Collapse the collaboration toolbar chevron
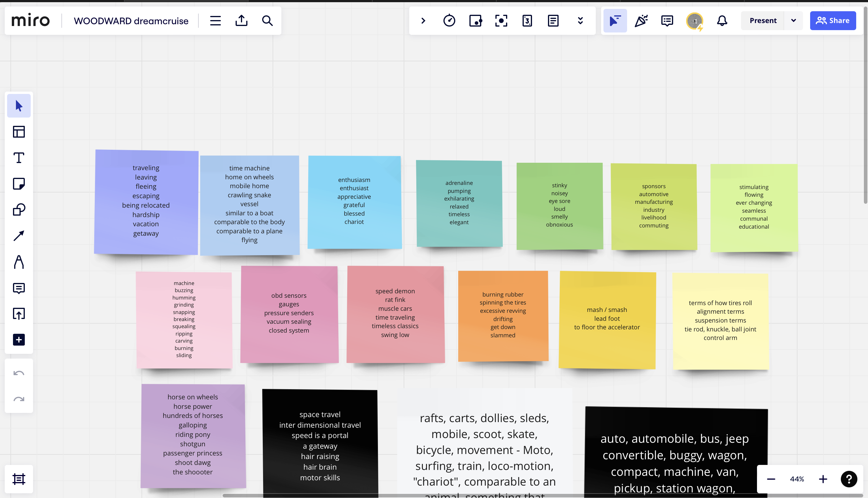Image resolution: width=868 pixels, height=498 pixels. 423,20
